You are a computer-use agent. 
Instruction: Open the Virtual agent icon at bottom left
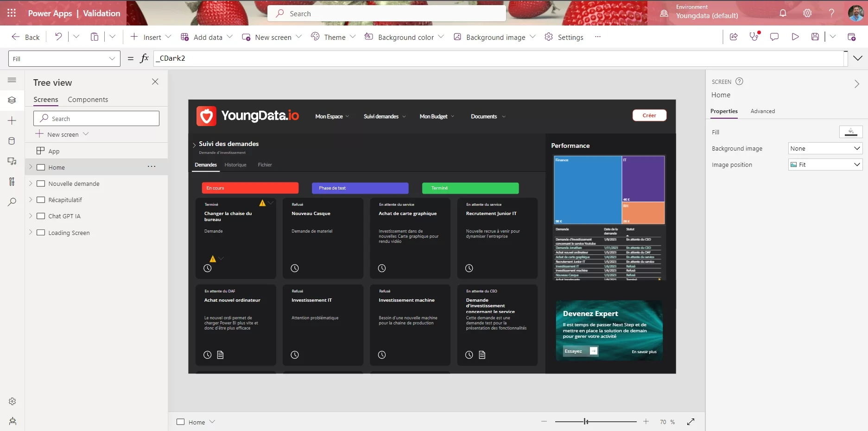(x=13, y=421)
